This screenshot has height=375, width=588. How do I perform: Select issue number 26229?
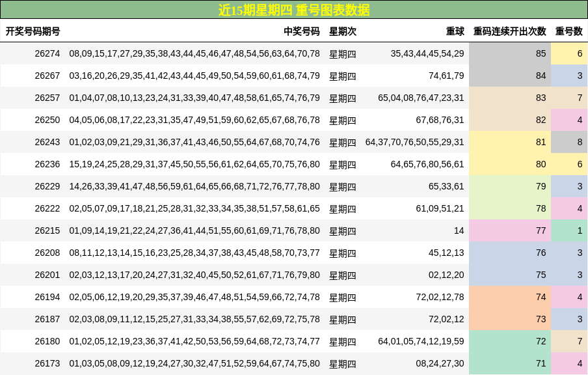47,187
